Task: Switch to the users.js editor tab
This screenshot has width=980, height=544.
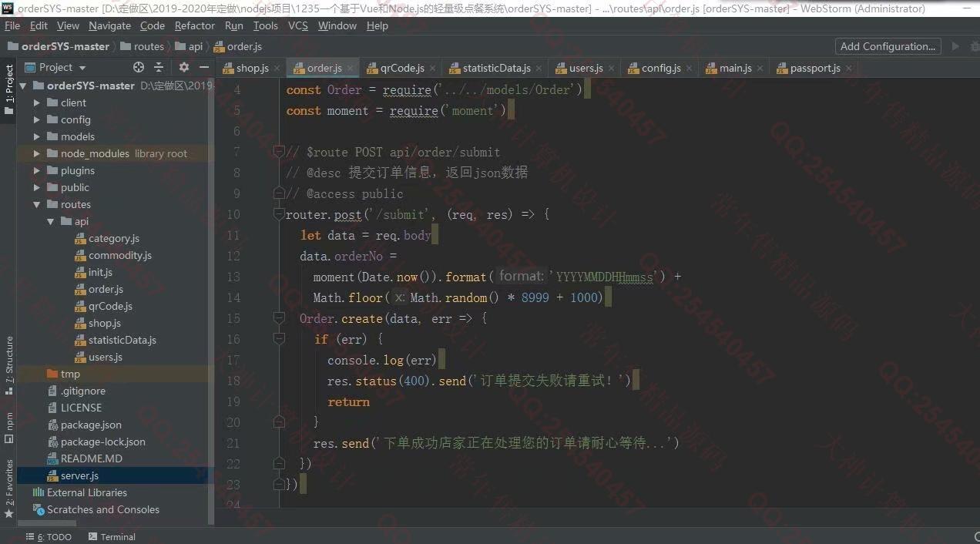Action: coord(585,68)
